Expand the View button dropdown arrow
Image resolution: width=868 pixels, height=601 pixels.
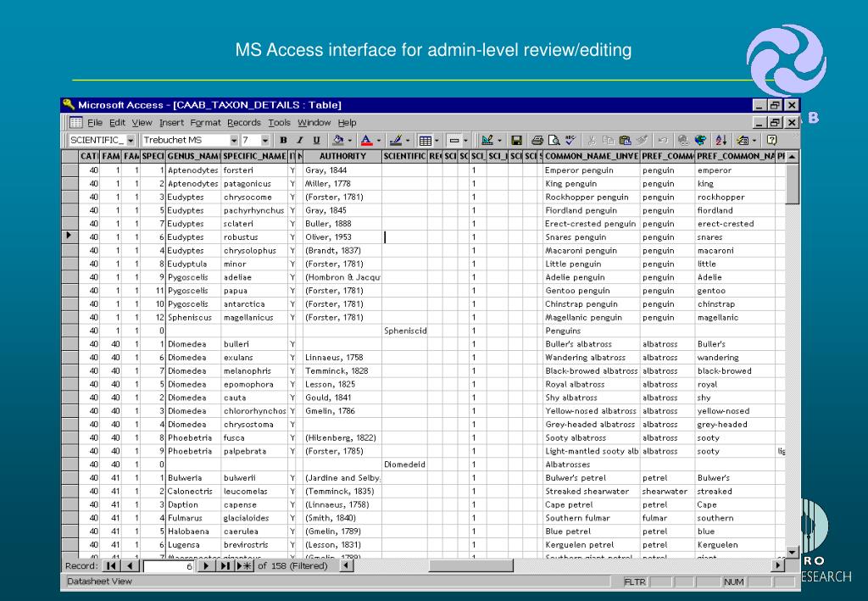click(x=498, y=140)
